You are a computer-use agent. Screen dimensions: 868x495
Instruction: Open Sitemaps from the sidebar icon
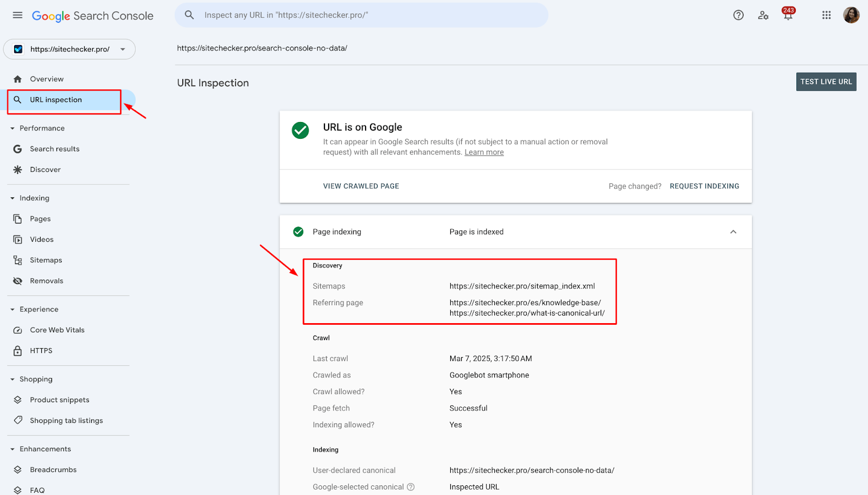[18, 260]
